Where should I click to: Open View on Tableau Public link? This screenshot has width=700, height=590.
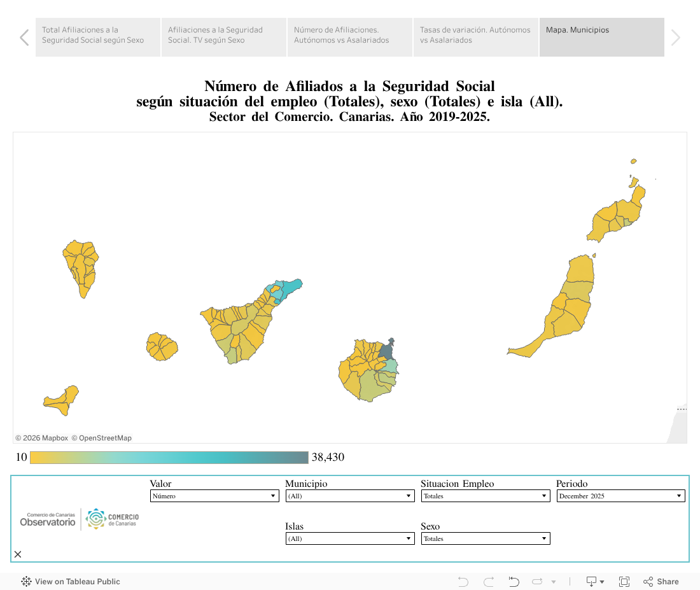[71, 582]
